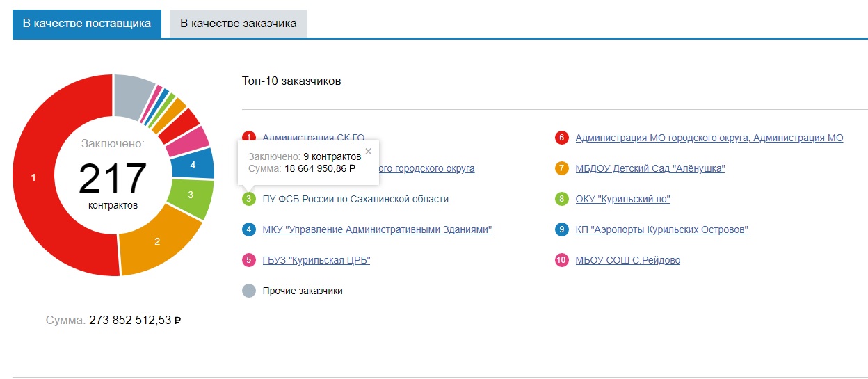The image size is (868, 379).
Task: Click the green number 8 legend badge
Action: tap(562, 199)
